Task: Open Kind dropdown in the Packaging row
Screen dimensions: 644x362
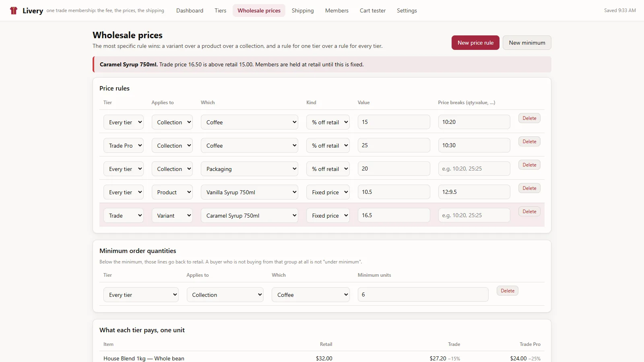Action: coord(328,169)
